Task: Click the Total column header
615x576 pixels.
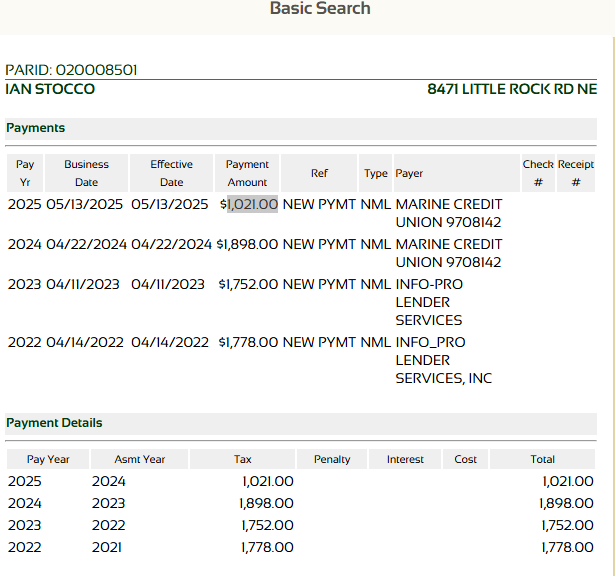Action: (543, 459)
